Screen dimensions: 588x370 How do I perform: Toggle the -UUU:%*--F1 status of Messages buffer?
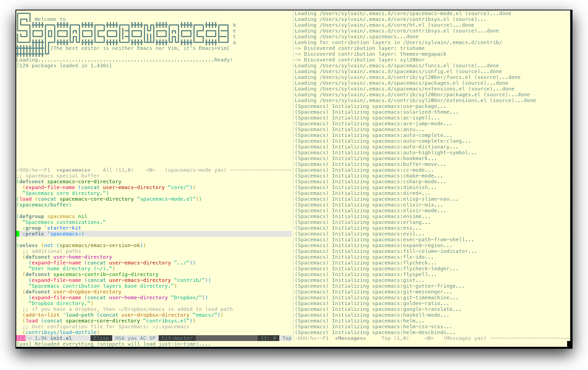pyautogui.click(x=311, y=338)
